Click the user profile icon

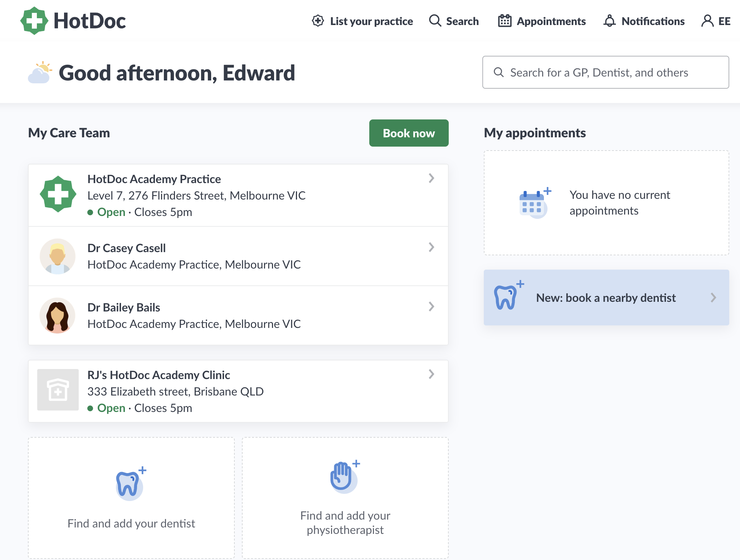[707, 21]
